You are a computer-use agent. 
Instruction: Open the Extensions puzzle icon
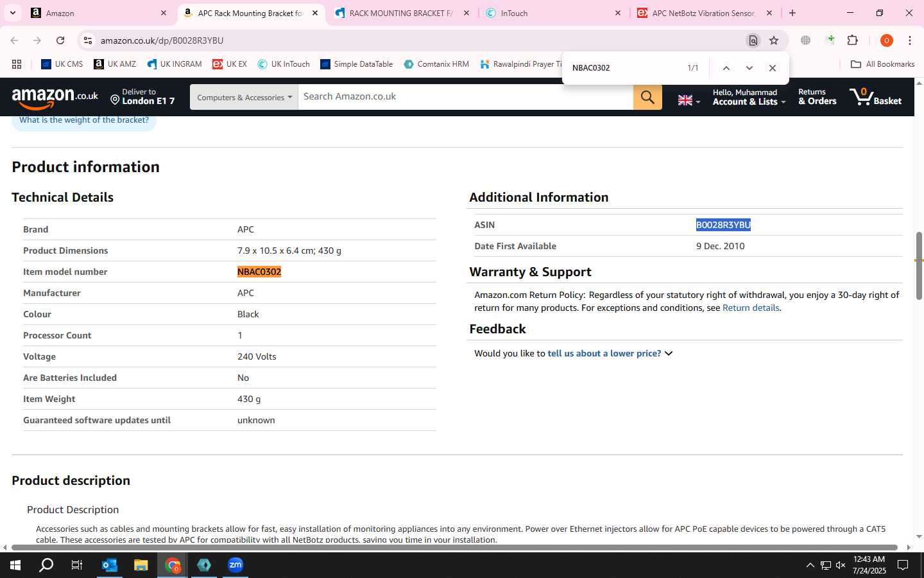click(x=852, y=40)
